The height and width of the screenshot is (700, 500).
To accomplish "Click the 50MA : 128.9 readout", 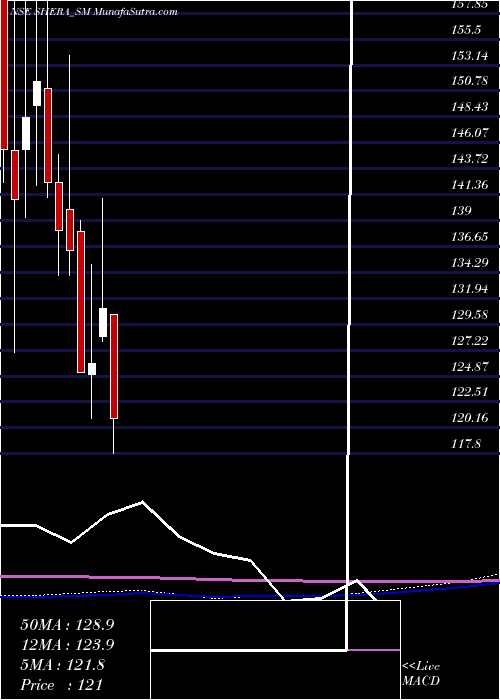I will point(67,625).
